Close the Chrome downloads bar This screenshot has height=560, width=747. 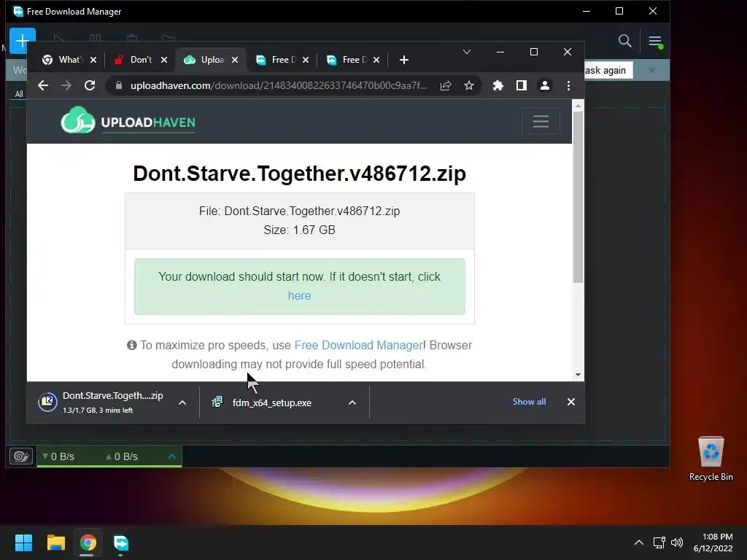[570, 402]
